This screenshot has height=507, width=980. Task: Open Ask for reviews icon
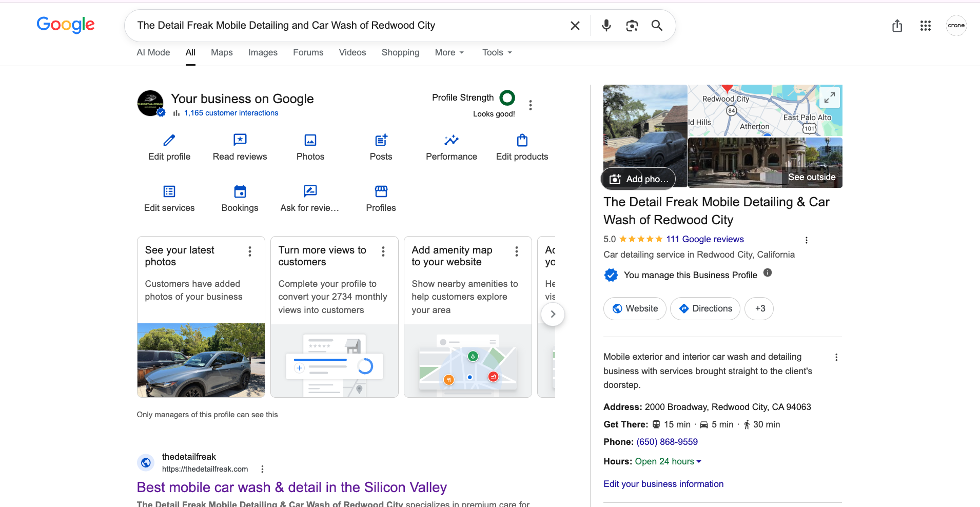310,191
